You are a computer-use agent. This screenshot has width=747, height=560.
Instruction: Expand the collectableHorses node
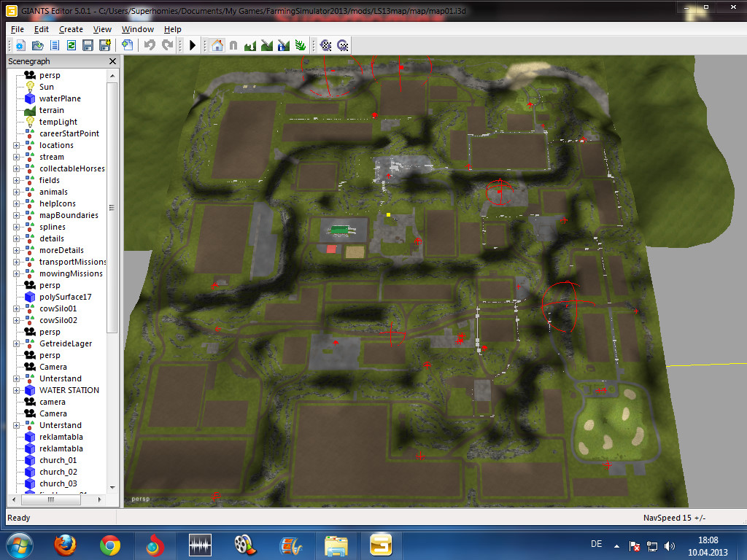[x=16, y=168]
